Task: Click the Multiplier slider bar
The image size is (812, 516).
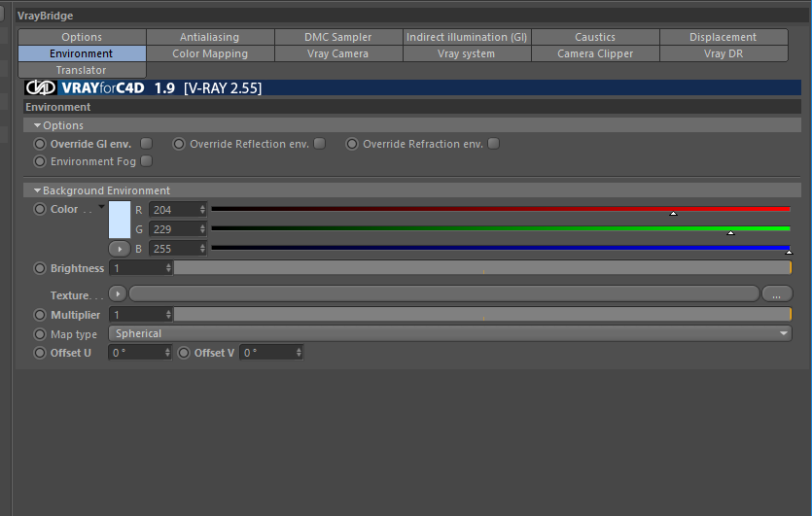Action: tap(482, 314)
